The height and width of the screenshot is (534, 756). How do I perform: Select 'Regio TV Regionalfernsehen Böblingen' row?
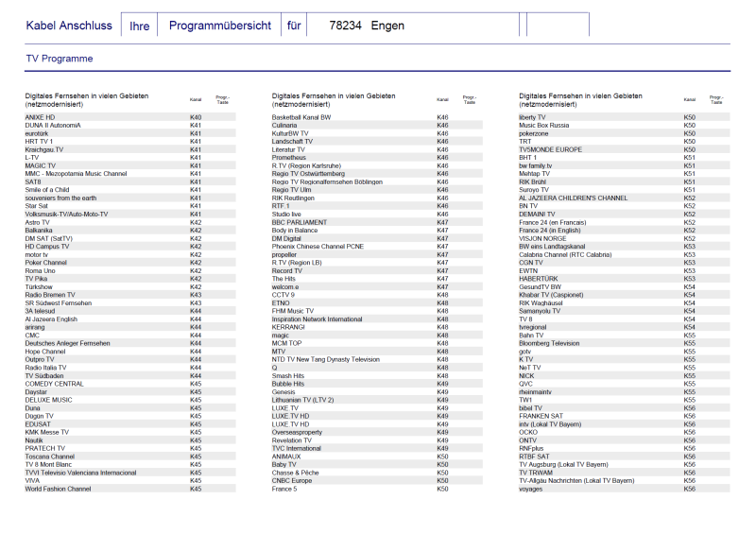[377, 181]
